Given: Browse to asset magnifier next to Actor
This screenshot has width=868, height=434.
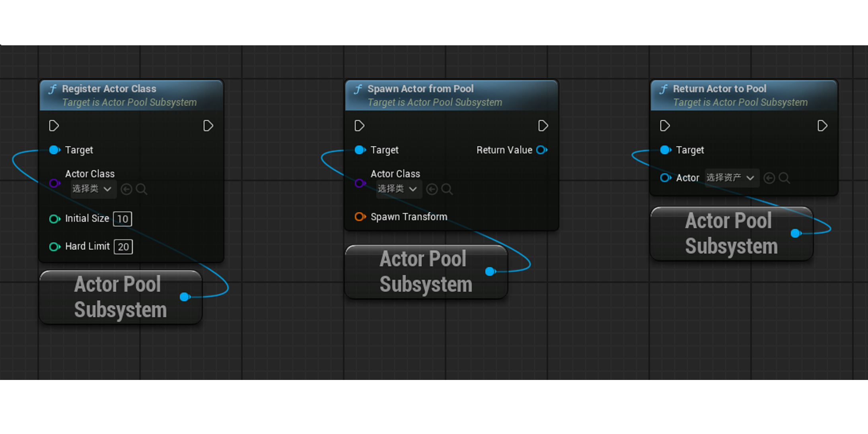Looking at the screenshot, I should 784,178.
